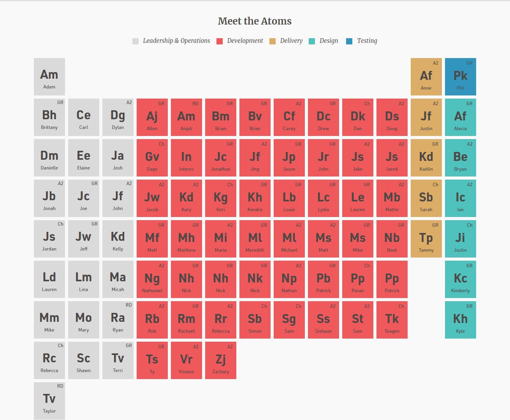Click the Af Anne delivery tile
This screenshot has width=510, height=420.
426,77
